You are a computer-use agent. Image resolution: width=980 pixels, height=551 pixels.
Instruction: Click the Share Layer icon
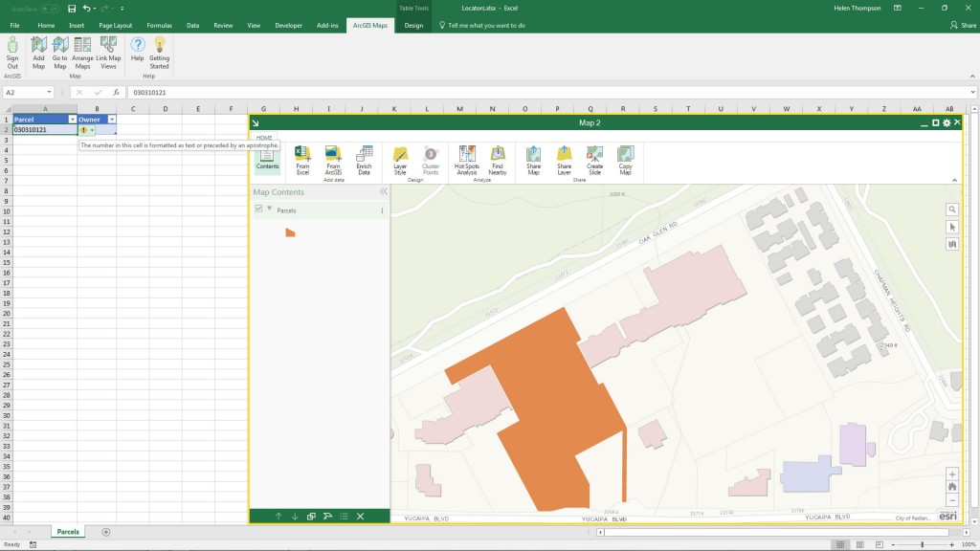coord(564,160)
